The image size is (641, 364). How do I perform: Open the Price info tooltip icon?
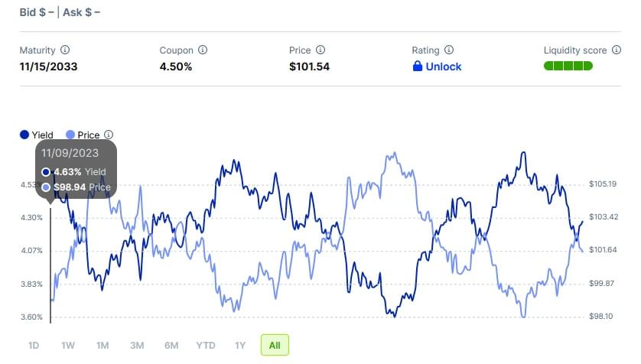(x=320, y=50)
